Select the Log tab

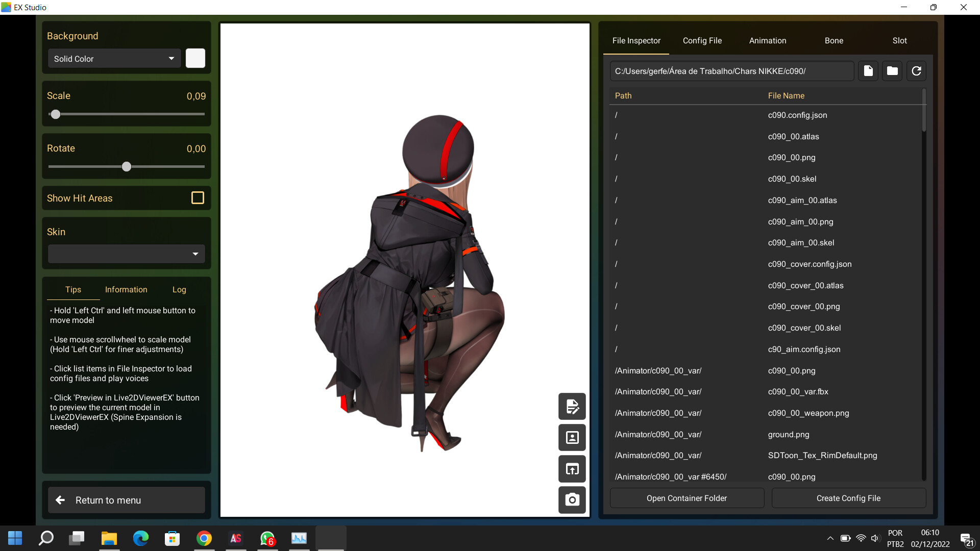point(179,289)
